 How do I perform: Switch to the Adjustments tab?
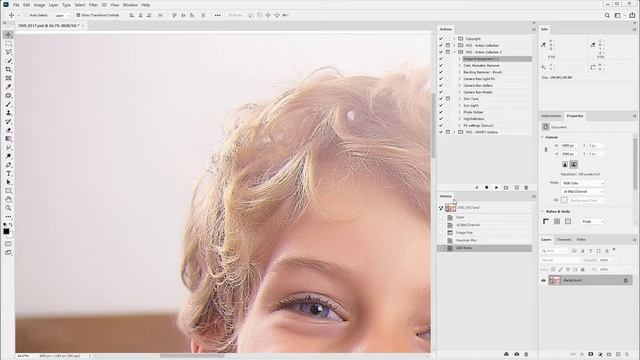[x=551, y=116]
